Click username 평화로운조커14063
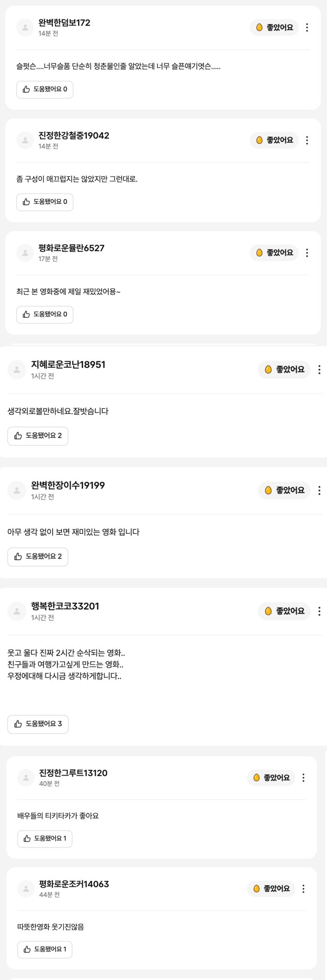Screen dimensions: 327x980 pyautogui.click(x=74, y=884)
